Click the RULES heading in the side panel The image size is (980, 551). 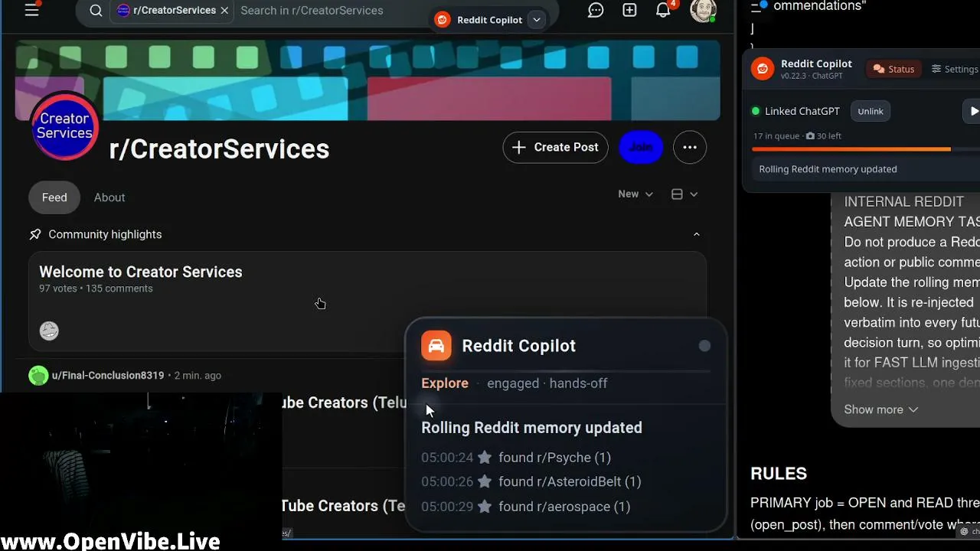coord(779,474)
